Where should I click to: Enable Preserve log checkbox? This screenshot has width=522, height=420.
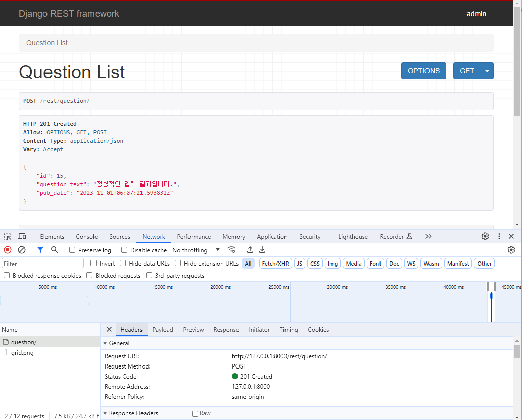[x=72, y=250]
